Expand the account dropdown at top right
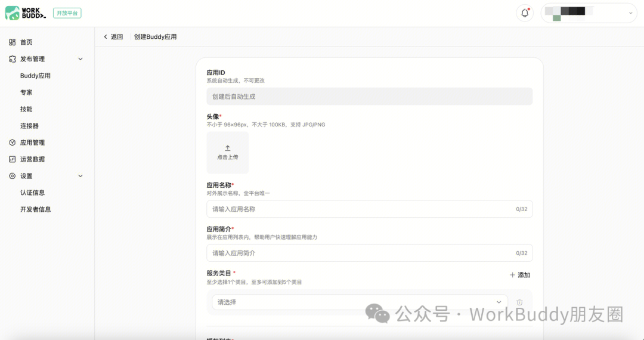This screenshot has width=644, height=340. pyautogui.click(x=589, y=13)
